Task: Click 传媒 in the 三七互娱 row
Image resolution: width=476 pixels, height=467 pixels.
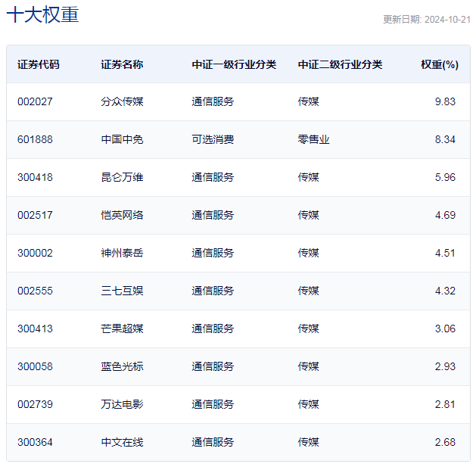Action: coord(309,291)
